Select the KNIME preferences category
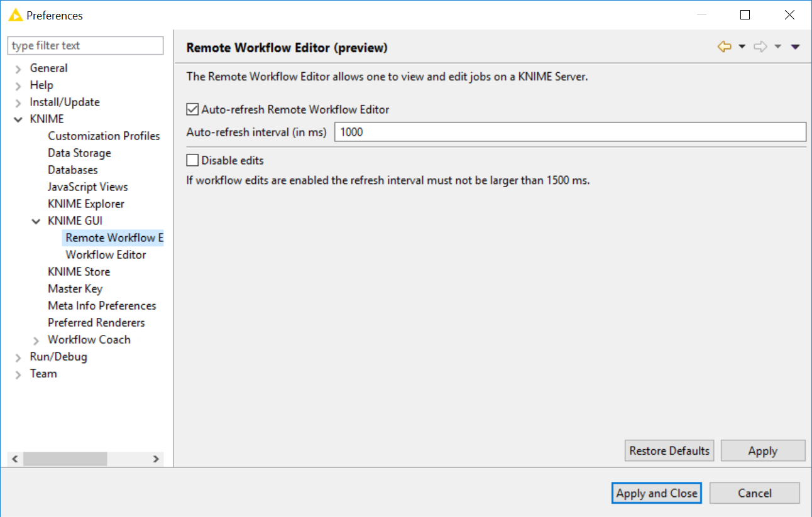 tap(47, 119)
